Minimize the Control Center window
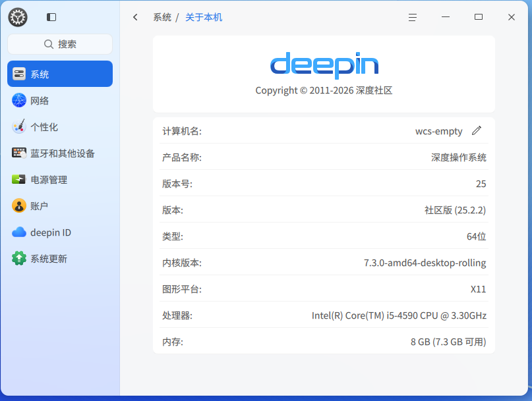The height and width of the screenshot is (401, 532). click(446, 17)
